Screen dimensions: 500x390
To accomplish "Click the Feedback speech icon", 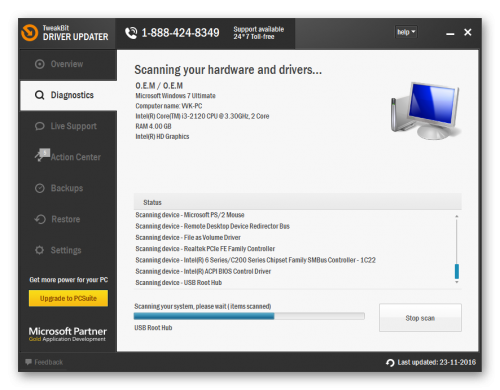I will tap(28, 362).
